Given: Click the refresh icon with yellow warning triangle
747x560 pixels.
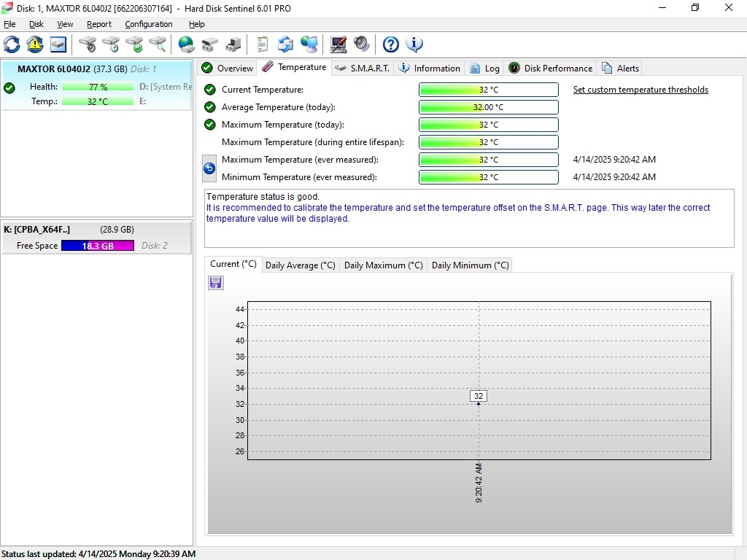Looking at the screenshot, I should pos(35,44).
